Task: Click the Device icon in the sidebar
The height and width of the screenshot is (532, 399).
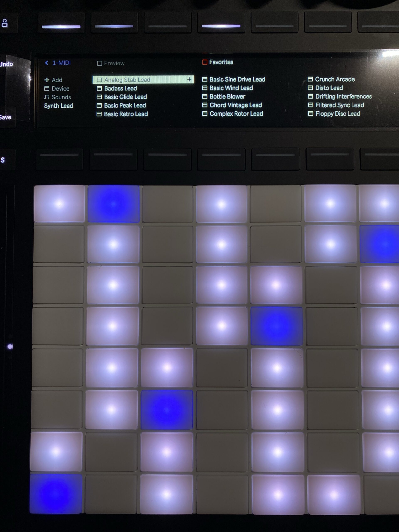Action: click(x=47, y=89)
